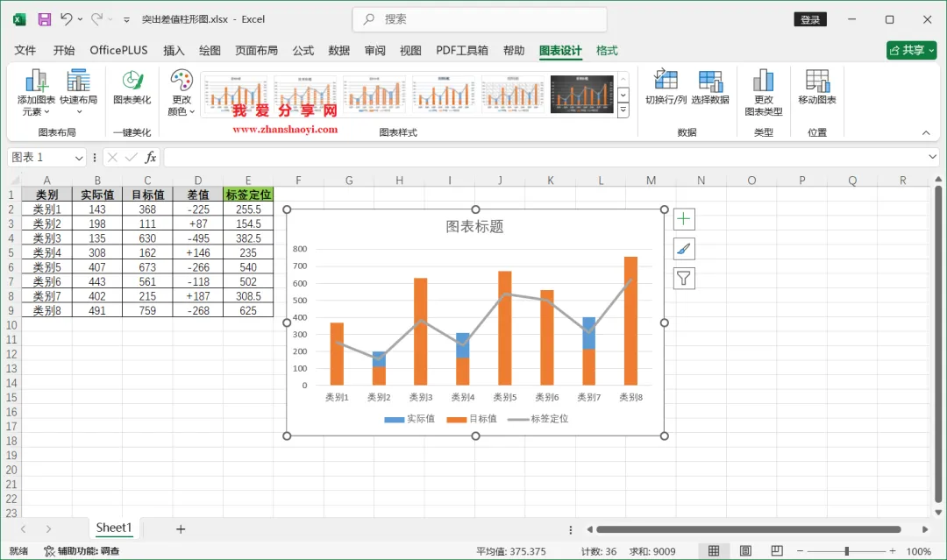Switch to Page Layout view icon
The height and width of the screenshot is (560, 947).
pyautogui.click(x=745, y=551)
